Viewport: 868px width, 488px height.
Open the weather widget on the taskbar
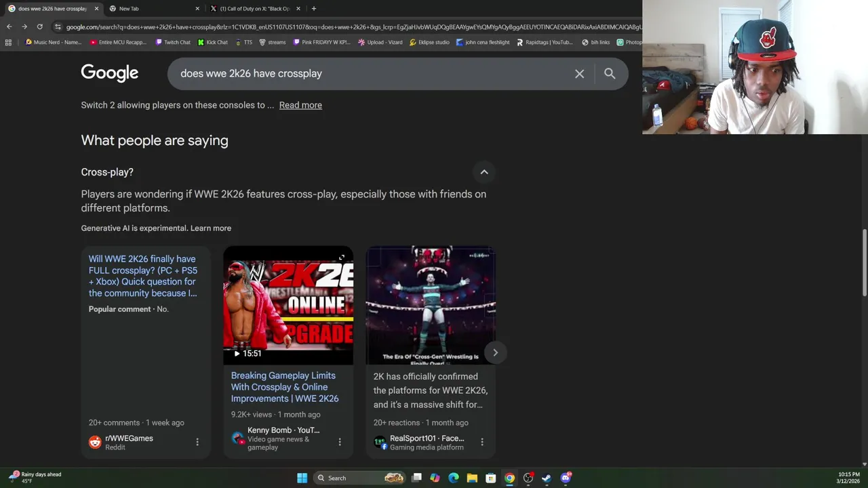35,477
